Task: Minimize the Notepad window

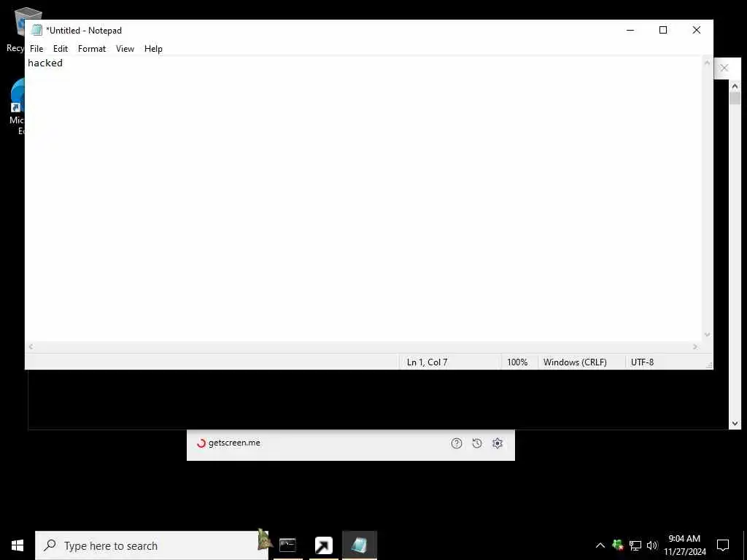Action: click(x=630, y=30)
